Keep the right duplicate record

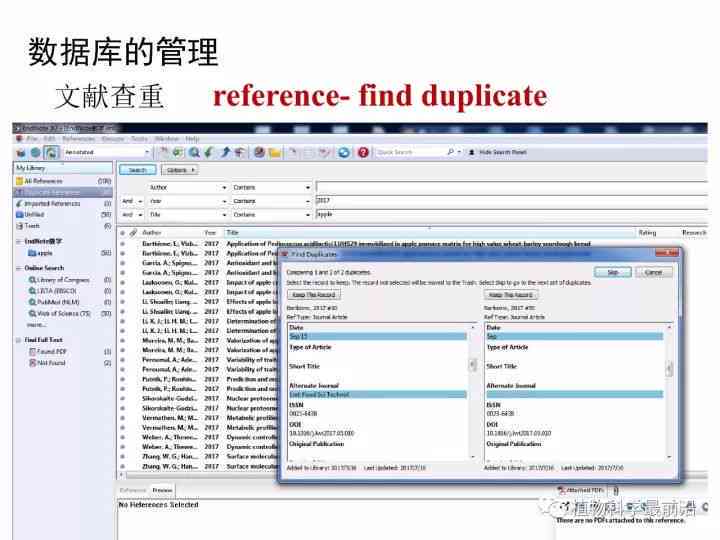(511, 295)
